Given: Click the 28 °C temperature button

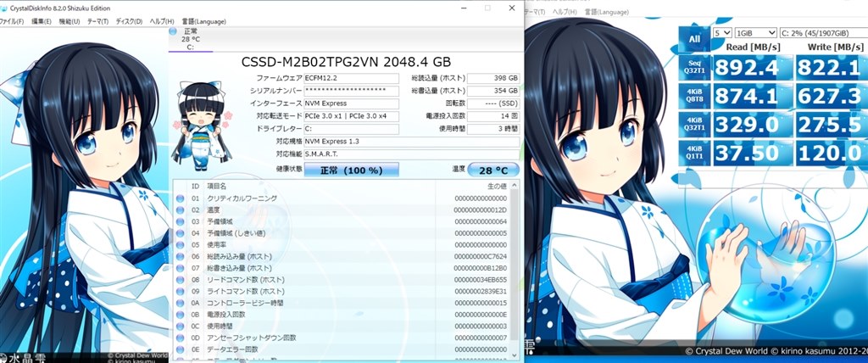Looking at the screenshot, I should tap(493, 170).
